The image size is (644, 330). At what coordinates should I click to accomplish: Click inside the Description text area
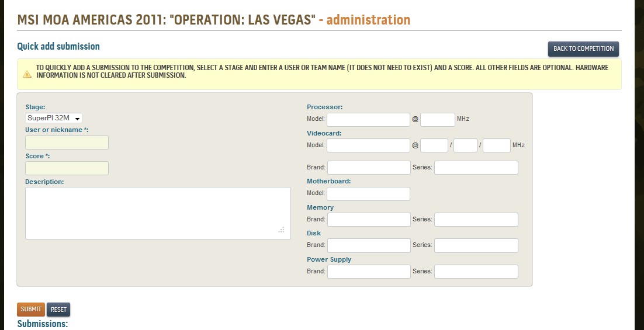coord(158,213)
